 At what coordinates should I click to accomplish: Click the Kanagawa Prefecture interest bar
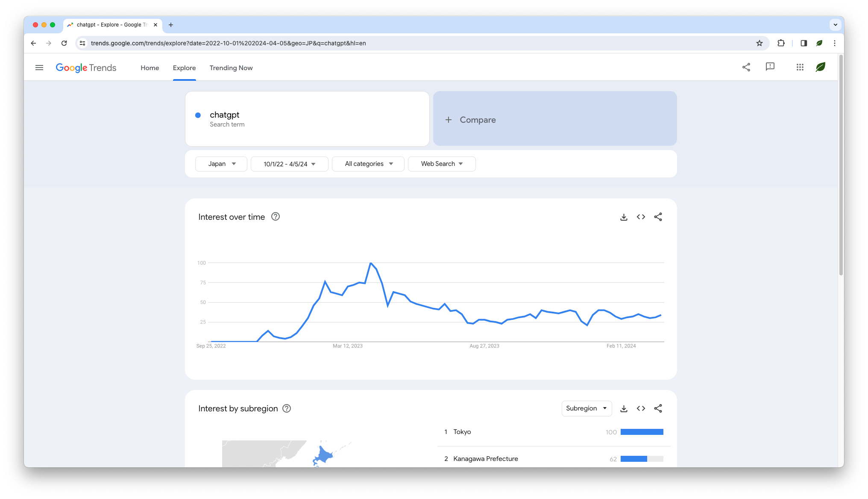(642, 459)
